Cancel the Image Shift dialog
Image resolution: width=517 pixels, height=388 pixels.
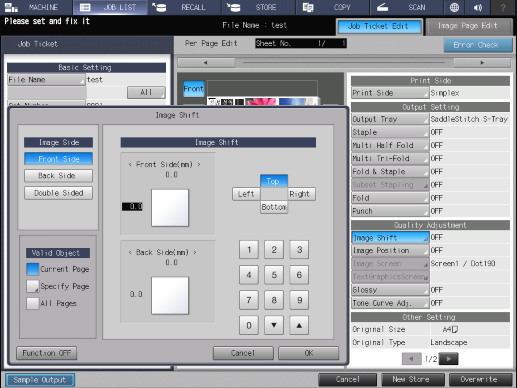[x=243, y=353]
